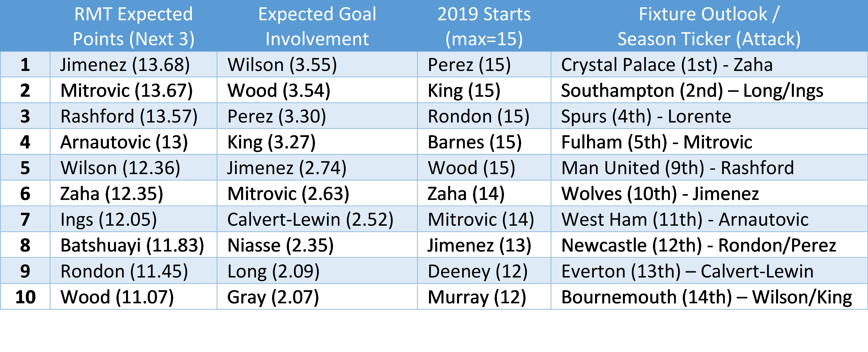Select the Perez (3.30) cell
This screenshot has height=352, width=868.
coord(277,117)
